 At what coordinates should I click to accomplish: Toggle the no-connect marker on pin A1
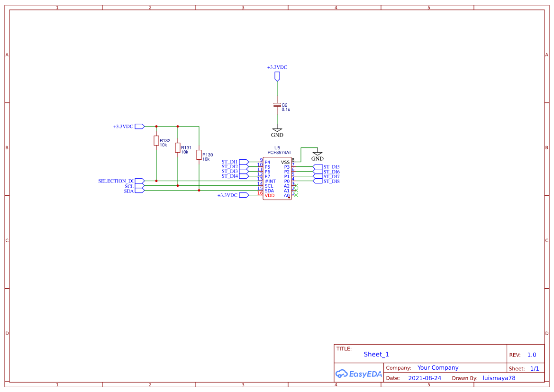296,190
